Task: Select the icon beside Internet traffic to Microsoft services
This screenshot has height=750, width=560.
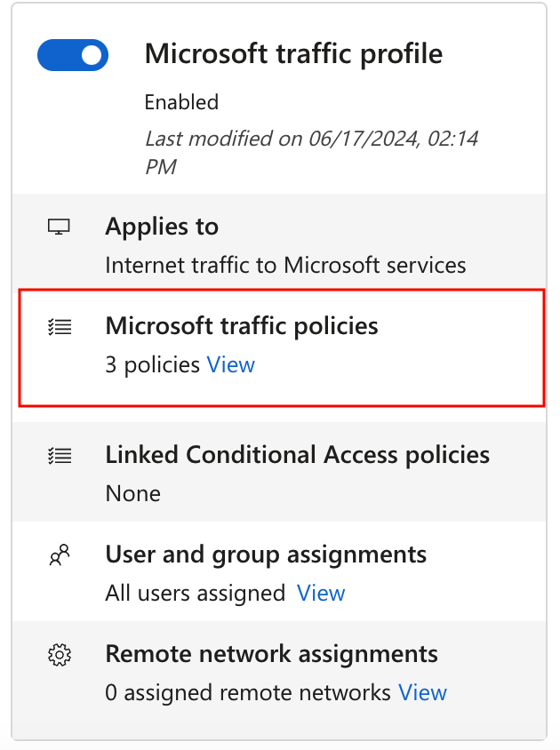Action: pos(59,227)
